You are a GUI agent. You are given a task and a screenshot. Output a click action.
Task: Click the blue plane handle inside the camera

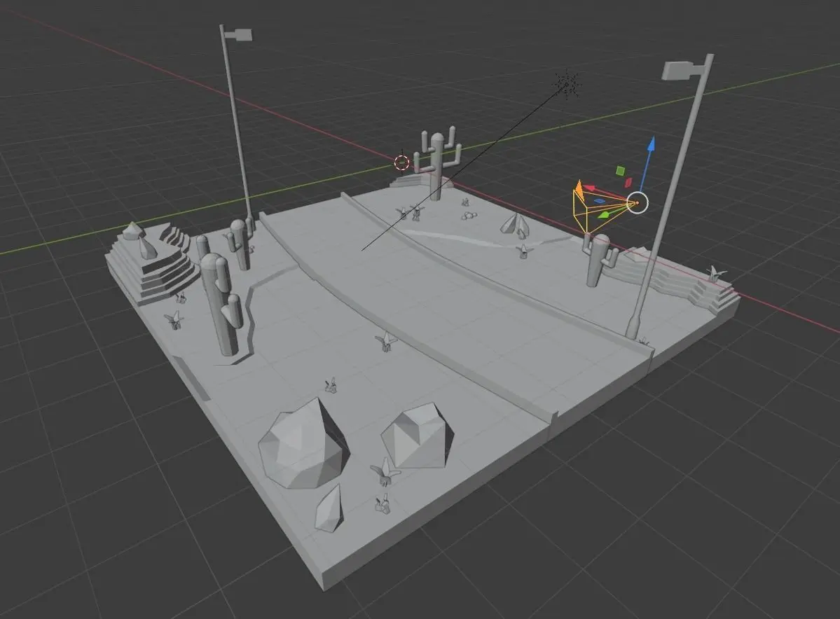pyautogui.click(x=600, y=202)
